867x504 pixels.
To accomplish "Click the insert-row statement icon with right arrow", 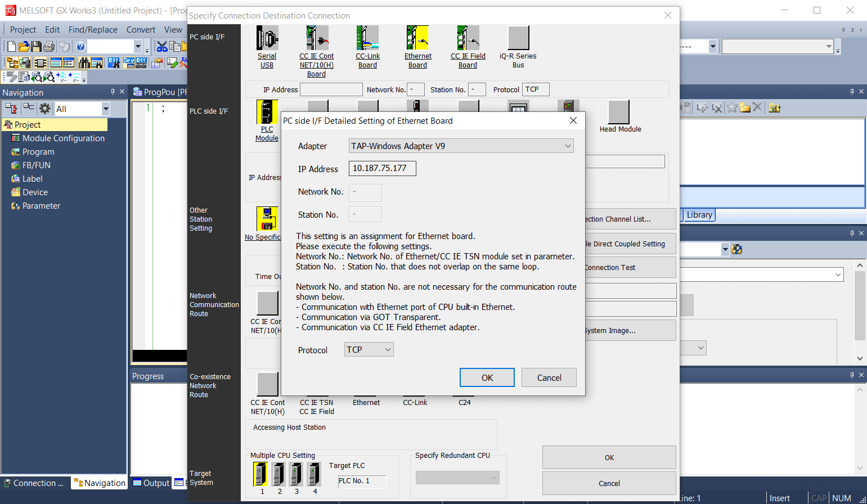I will [61, 77].
